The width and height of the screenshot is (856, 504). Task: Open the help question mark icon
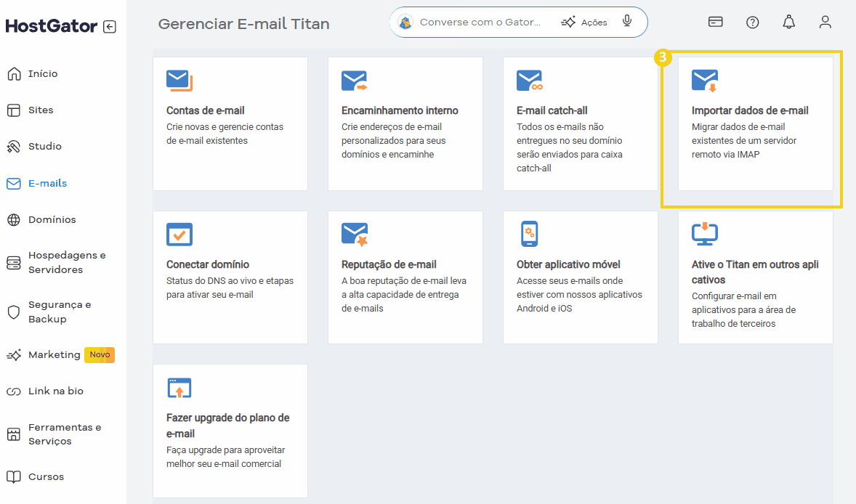(752, 23)
